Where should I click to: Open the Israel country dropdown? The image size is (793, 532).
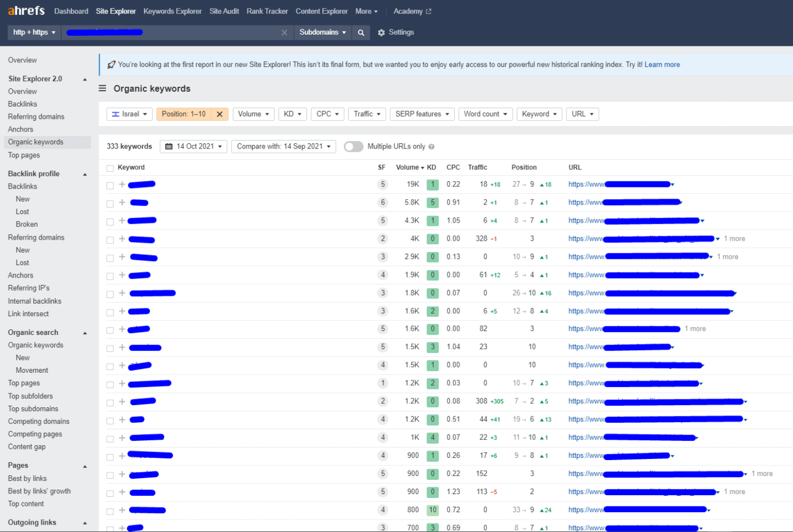[x=130, y=114]
